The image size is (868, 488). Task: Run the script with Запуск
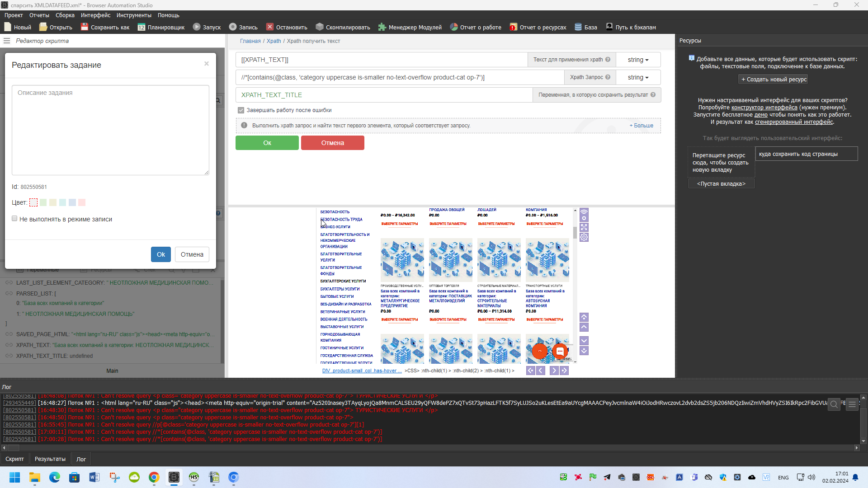coord(207,27)
